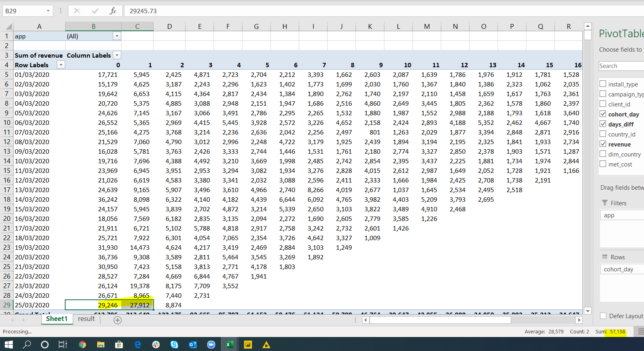This screenshot has width=644, height=351.
Task: Click the app field in Filters area
Action: pos(622,215)
